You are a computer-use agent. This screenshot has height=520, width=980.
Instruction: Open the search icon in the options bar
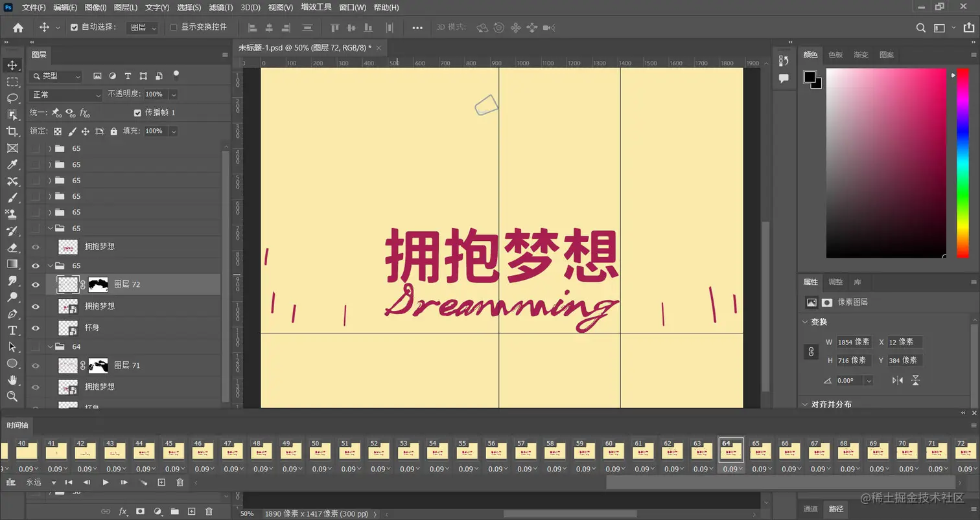920,28
